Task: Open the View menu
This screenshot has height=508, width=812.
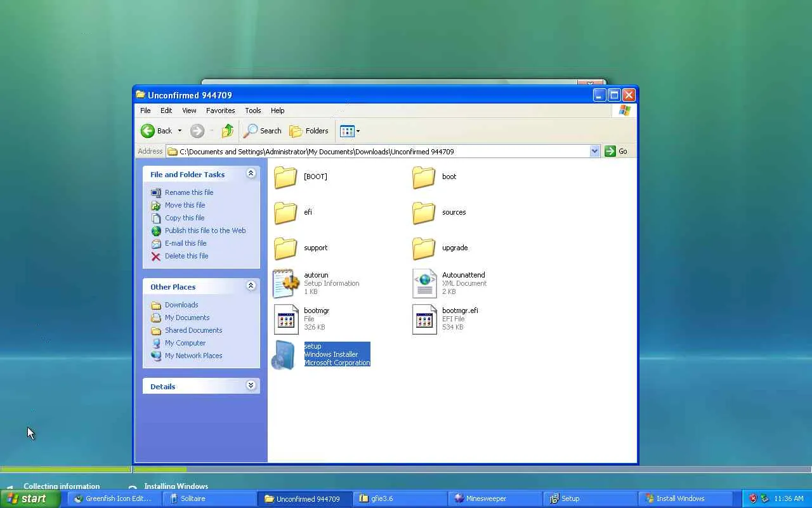Action: point(189,110)
